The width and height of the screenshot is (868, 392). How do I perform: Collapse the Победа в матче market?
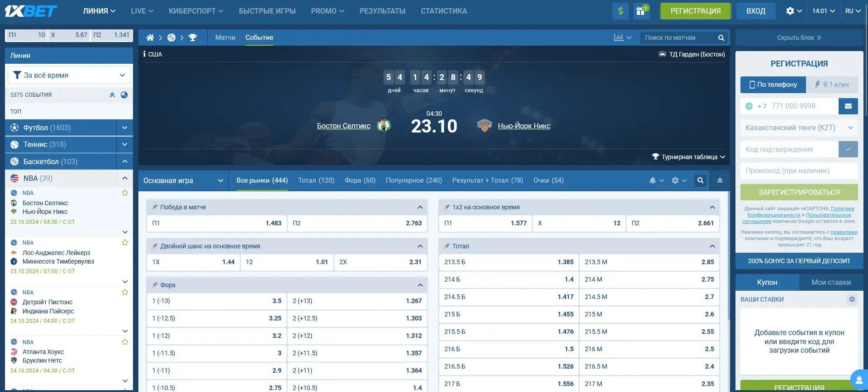coord(420,207)
